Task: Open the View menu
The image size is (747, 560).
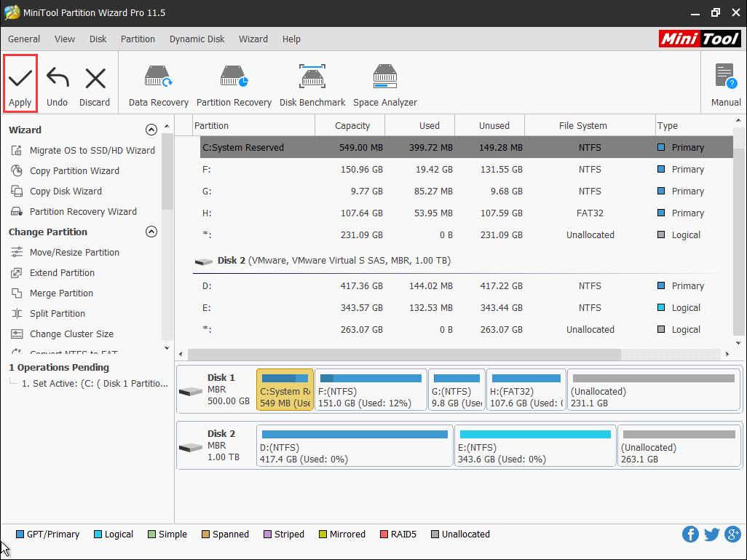Action: click(64, 39)
